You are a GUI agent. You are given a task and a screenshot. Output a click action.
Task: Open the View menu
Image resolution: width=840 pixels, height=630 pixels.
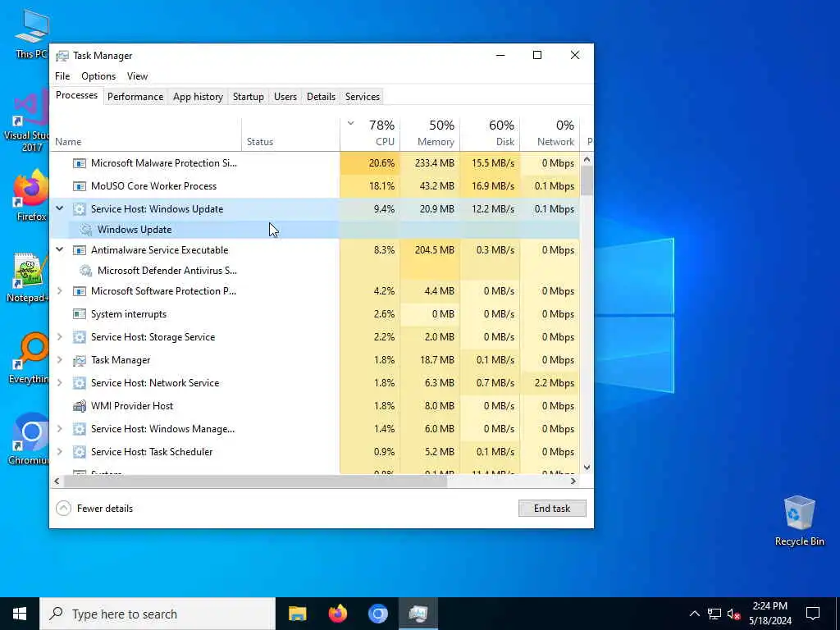(x=137, y=76)
